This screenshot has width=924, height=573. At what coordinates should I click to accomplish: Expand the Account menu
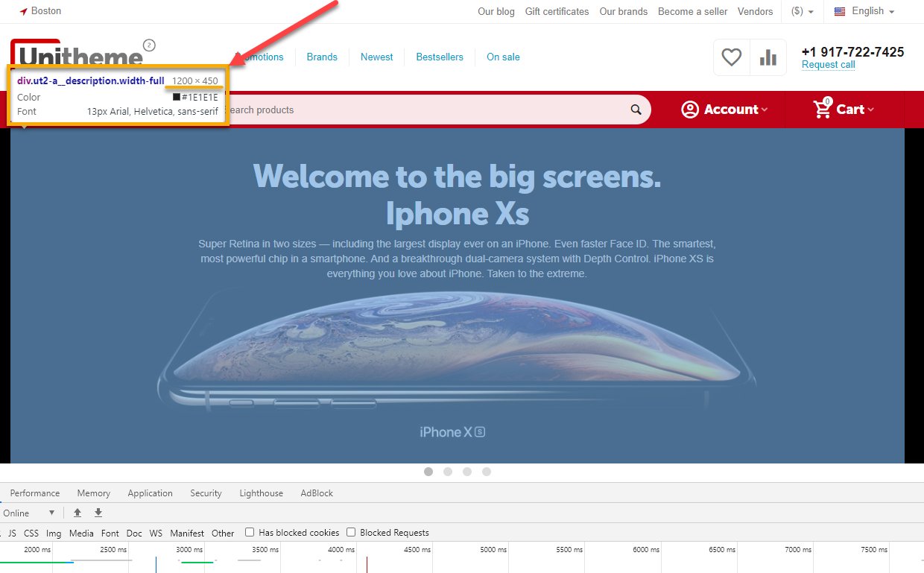pos(724,110)
